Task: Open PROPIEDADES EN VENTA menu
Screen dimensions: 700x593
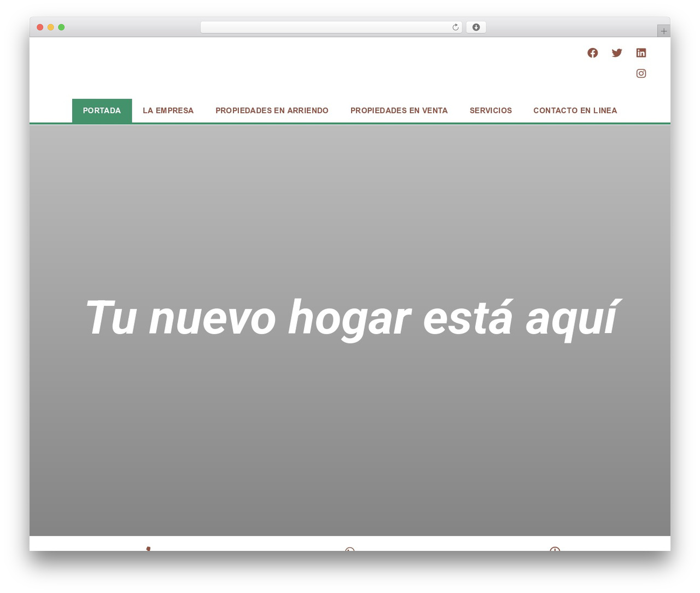Action: point(399,111)
